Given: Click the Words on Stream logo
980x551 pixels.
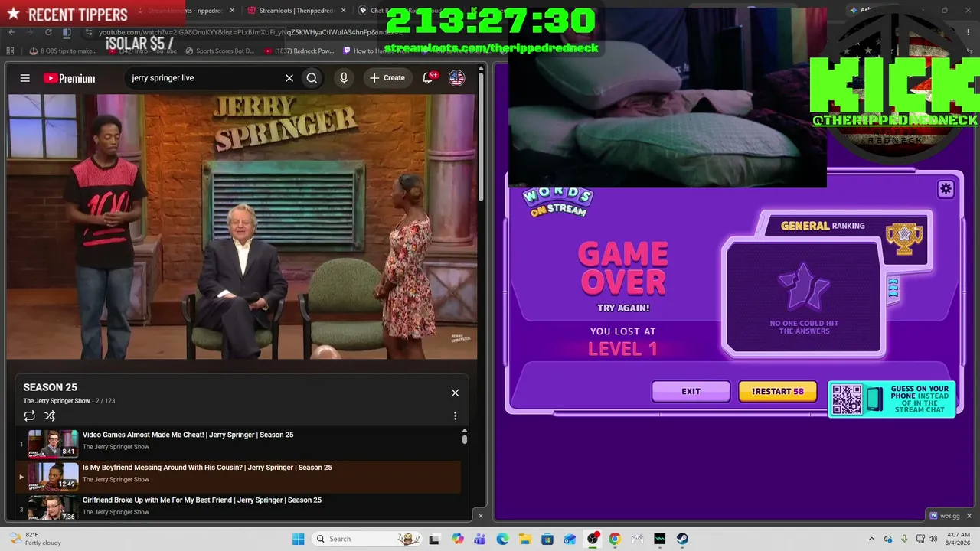Looking at the screenshot, I should pos(558,202).
